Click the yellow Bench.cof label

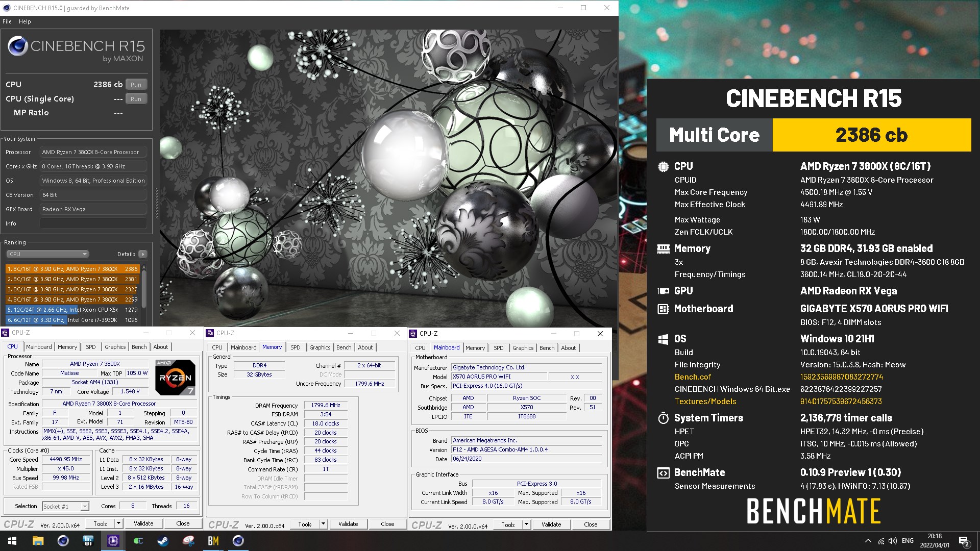[693, 377]
